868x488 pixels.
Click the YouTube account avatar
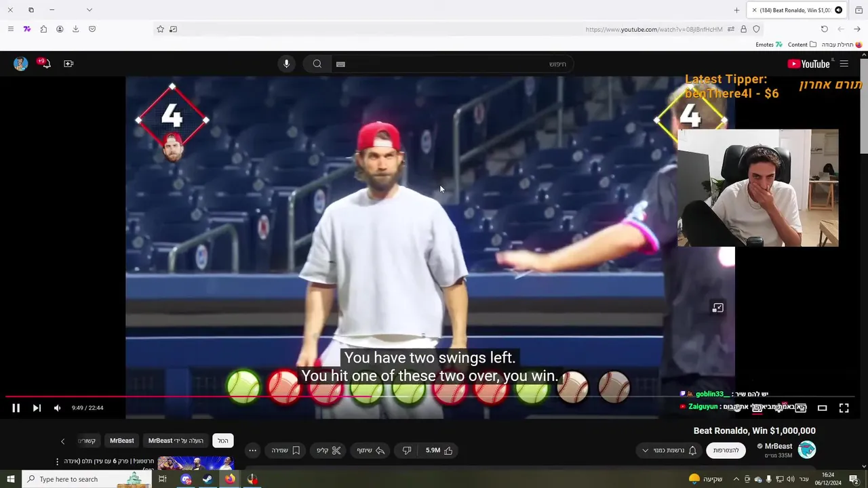[21, 64]
